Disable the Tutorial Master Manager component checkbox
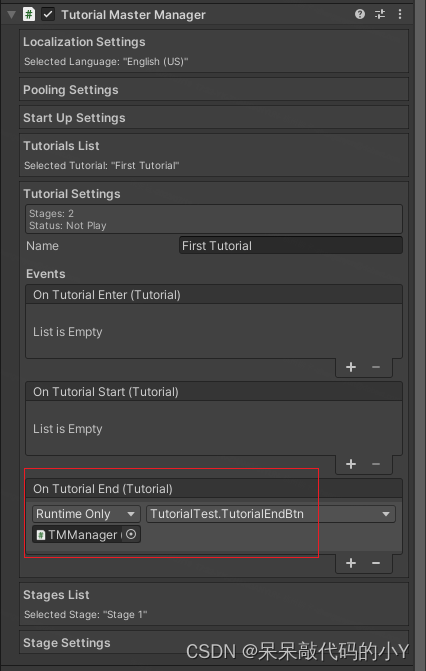Viewport: 426px width, 671px height. [48, 14]
